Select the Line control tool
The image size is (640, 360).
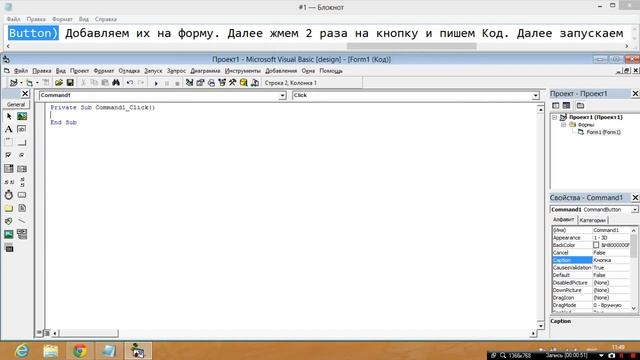click(x=22, y=221)
